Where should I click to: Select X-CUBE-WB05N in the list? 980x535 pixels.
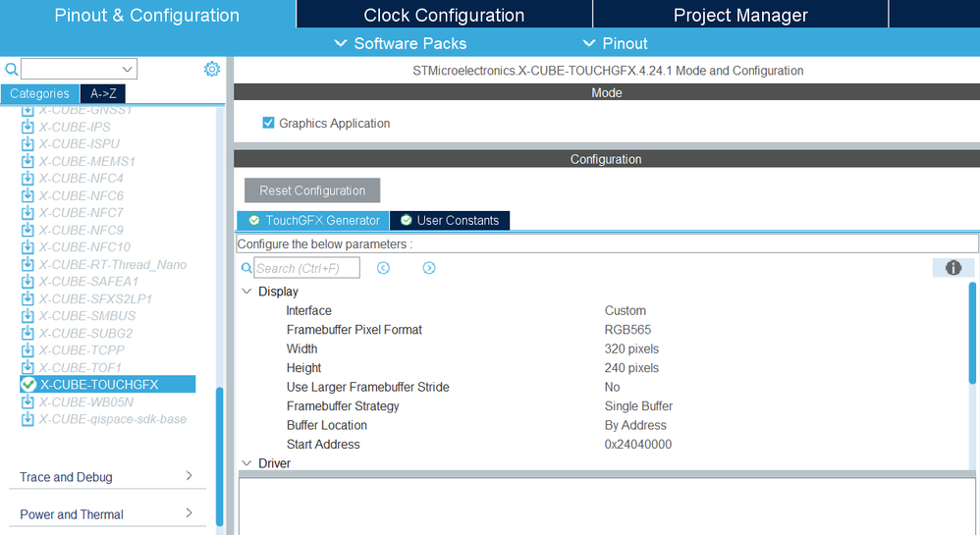tap(86, 401)
